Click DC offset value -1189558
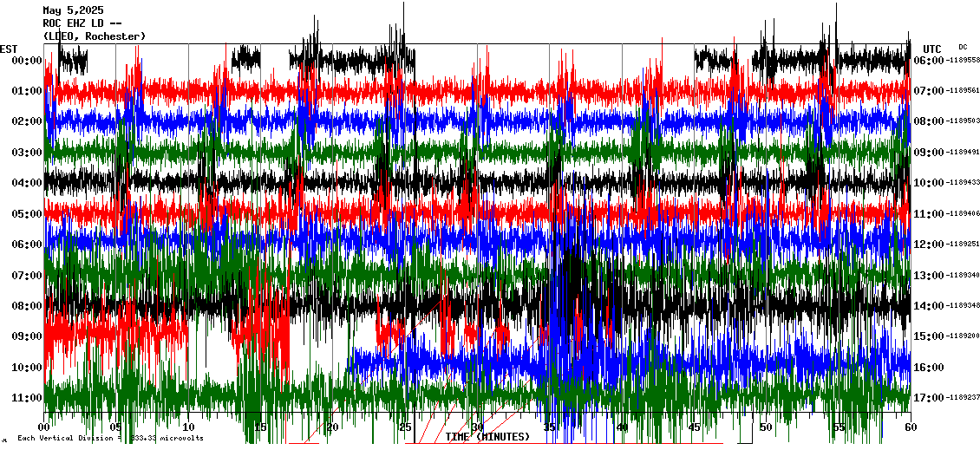This screenshot has height=450, width=980. (963, 61)
